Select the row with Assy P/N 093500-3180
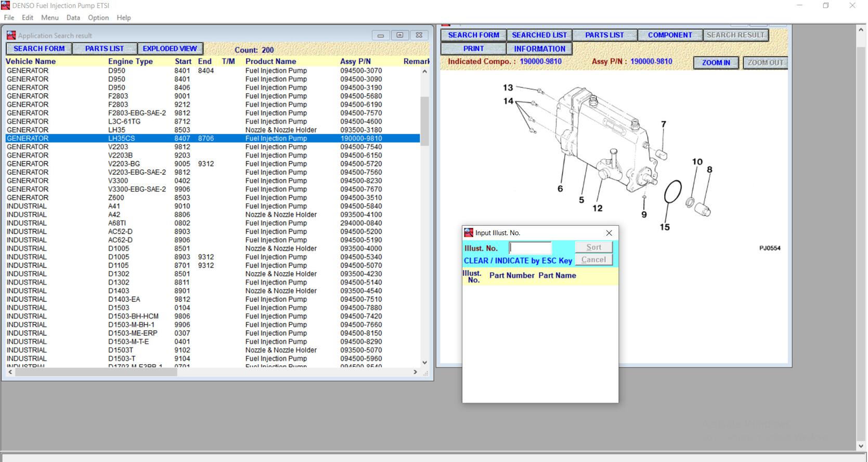This screenshot has width=868, height=462. click(x=213, y=130)
